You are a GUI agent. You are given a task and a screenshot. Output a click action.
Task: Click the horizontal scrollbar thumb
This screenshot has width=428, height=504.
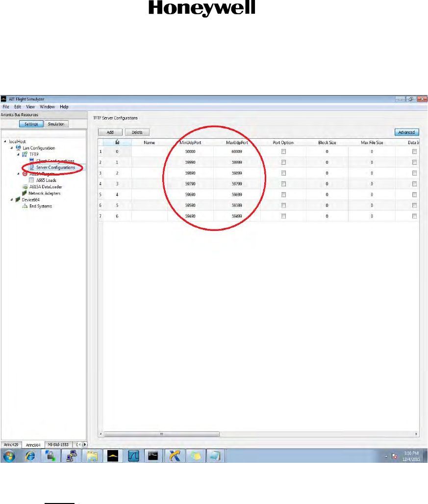pyautogui.click(x=162, y=434)
